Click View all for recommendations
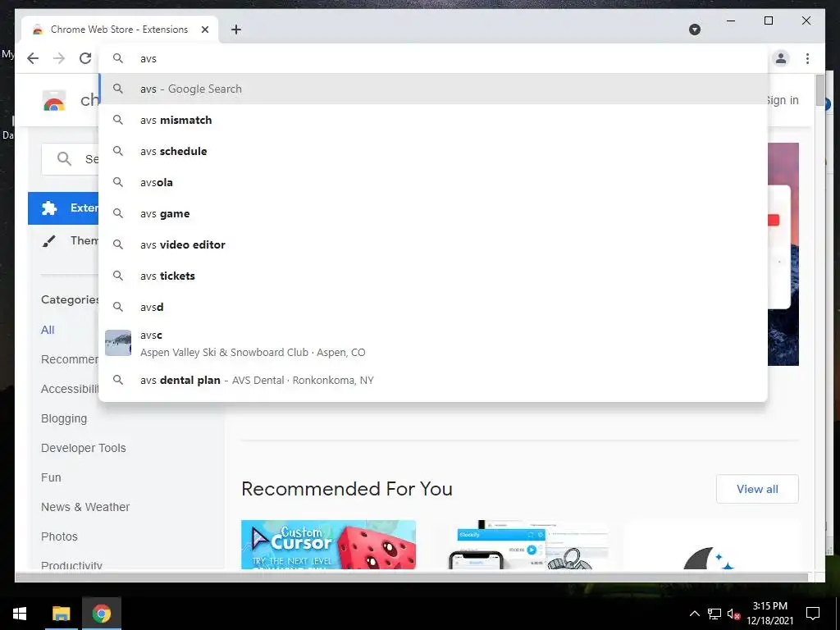This screenshot has width=840, height=630. tap(757, 489)
